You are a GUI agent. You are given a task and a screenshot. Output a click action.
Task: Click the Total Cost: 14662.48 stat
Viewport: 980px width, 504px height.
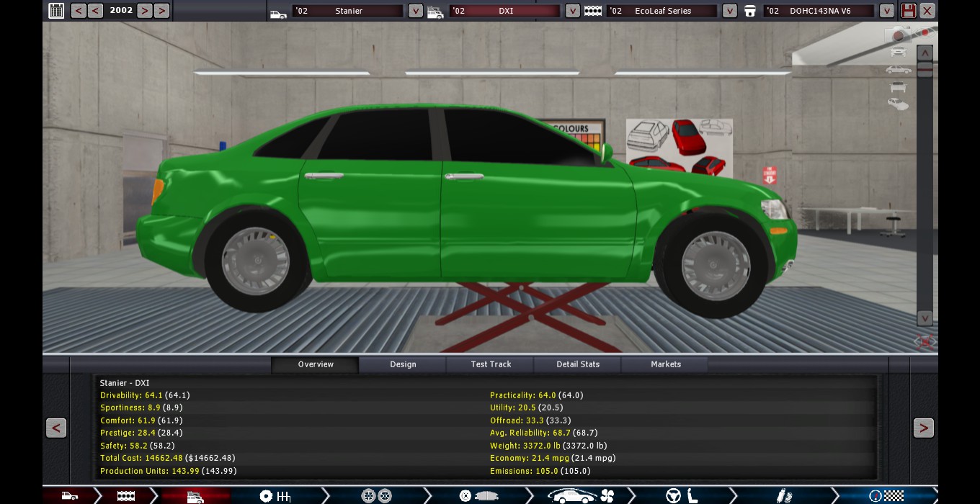coord(168,458)
